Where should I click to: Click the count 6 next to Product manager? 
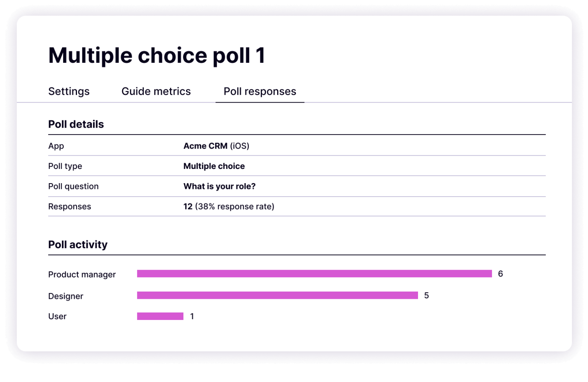click(x=501, y=274)
